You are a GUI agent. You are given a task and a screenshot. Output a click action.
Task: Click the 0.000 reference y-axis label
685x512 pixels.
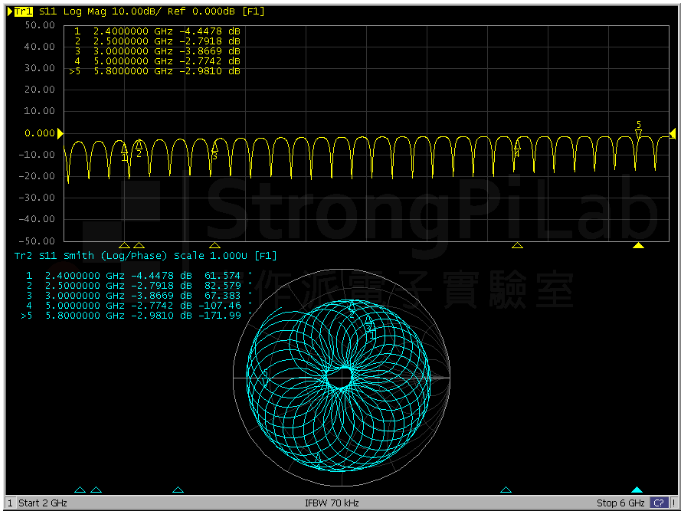pos(40,133)
